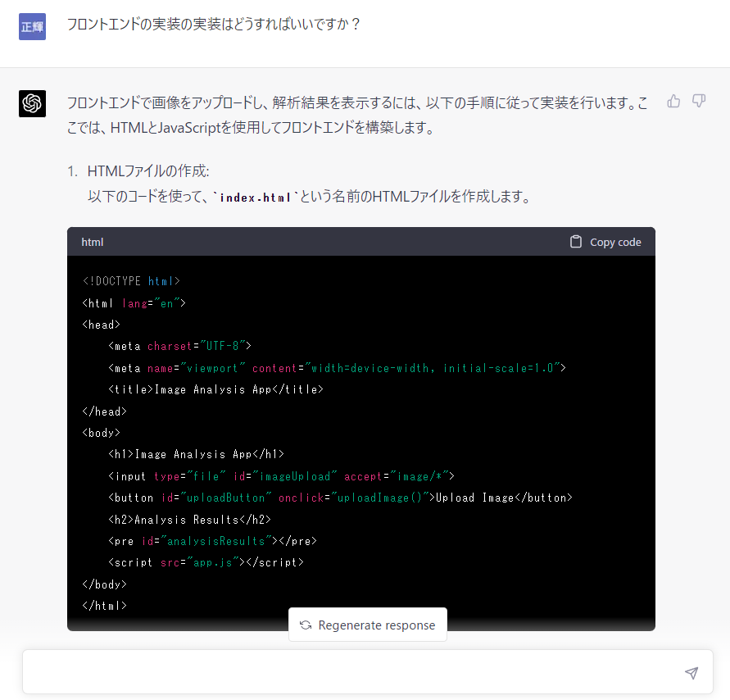This screenshot has height=700, width=730.
Task: Click the html language label in code header
Action: point(93,242)
